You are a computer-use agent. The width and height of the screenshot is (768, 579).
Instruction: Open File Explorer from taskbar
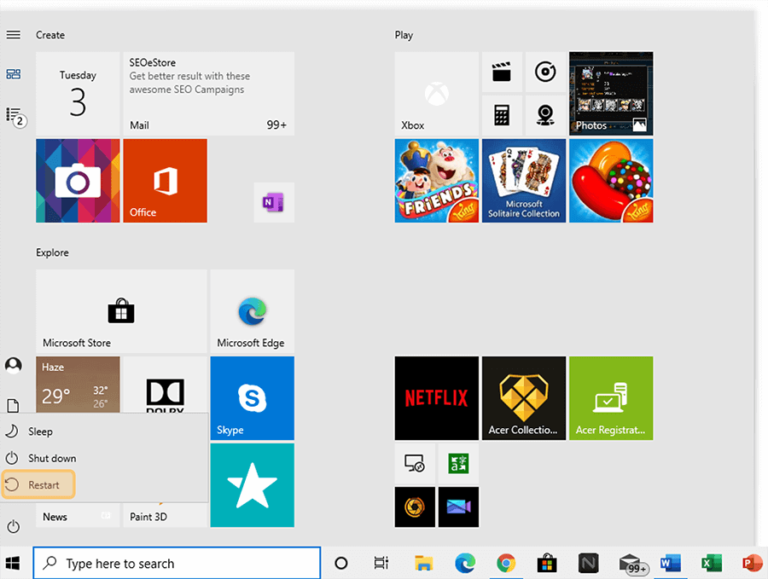(x=423, y=563)
